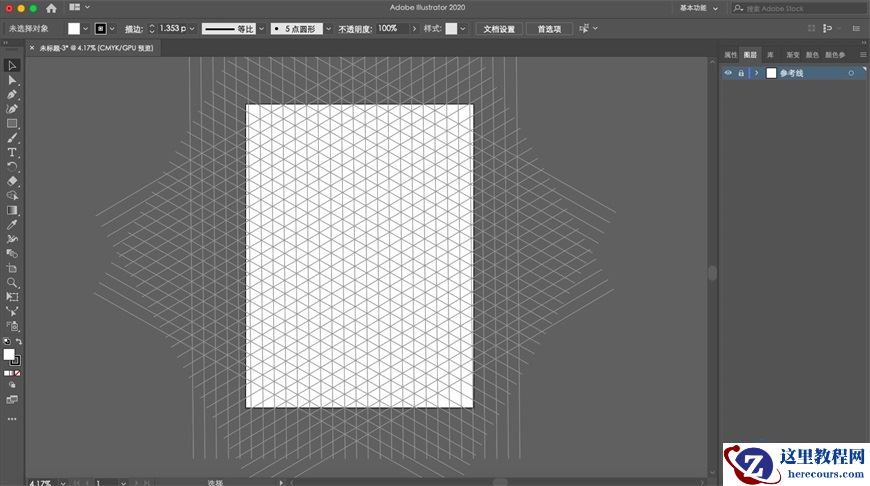Close the 未标题-3 document tab
Viewport: 870px width, 486px height.
pyautogui.click(x=32, y=48)
